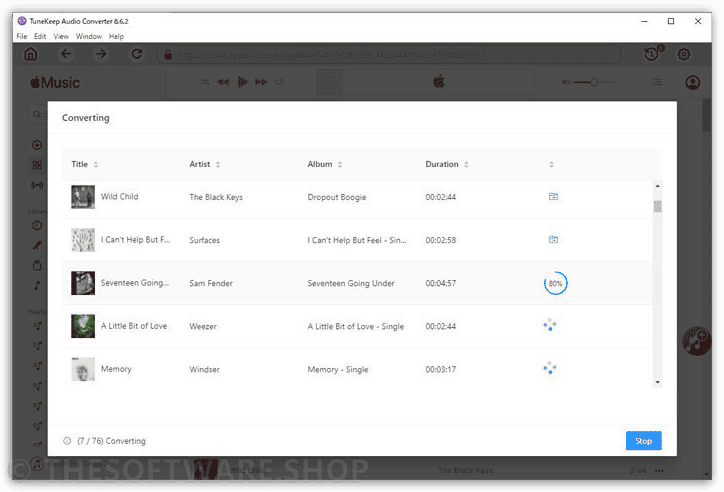The image size is (724, 492).
Task: Click the Dropout Boogie album cell
Action: 337,197
